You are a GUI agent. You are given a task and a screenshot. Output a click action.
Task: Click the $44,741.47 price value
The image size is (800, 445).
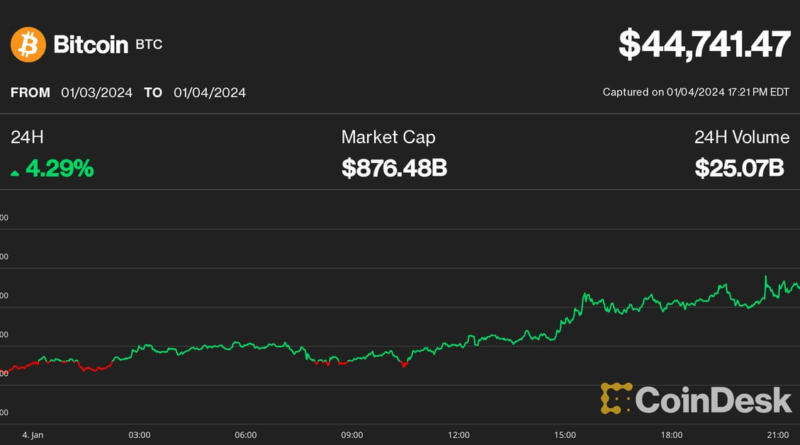coord(703,43)
